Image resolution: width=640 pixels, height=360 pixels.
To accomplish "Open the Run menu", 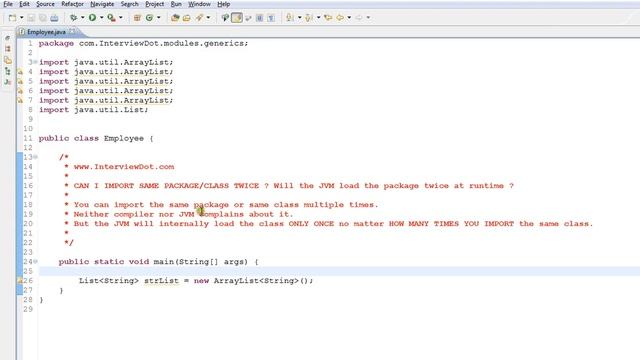I will pos(176,4).
